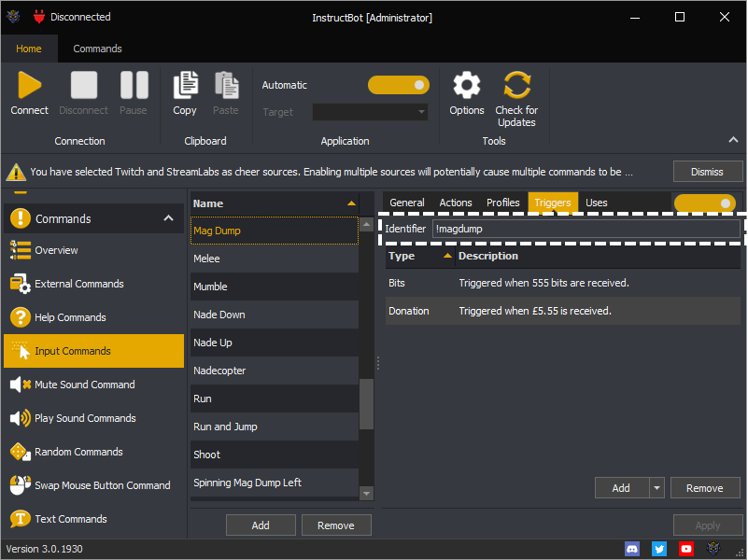The height and width of the screenshot is (560, 748).
Task: Select Spinning Mag Dump Left command
Action: 275,483
